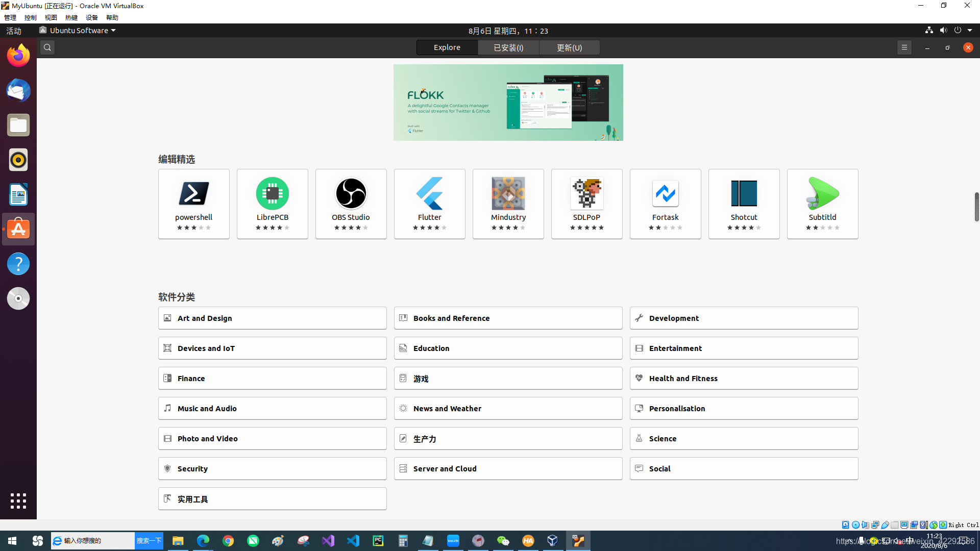This screenshot has height=551, width=980.
Task: Select the Shotcut editor tile
Action: point(744,204)
